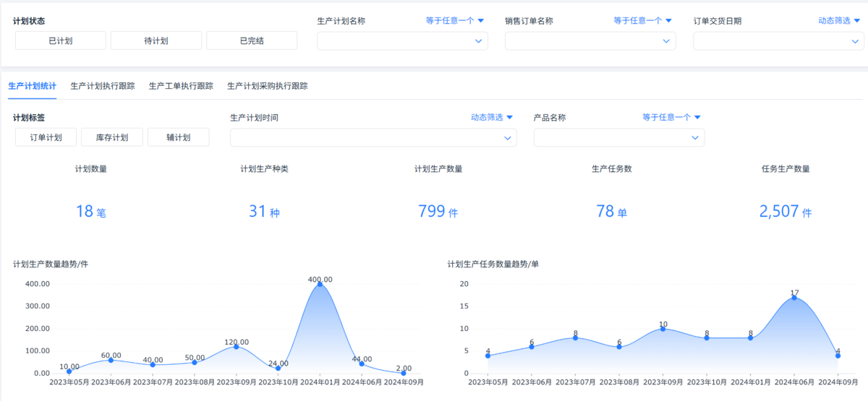This screenshot has width=868, height=401.
Task: Filter by the 库存计划 tag
Action: point(112,137)
